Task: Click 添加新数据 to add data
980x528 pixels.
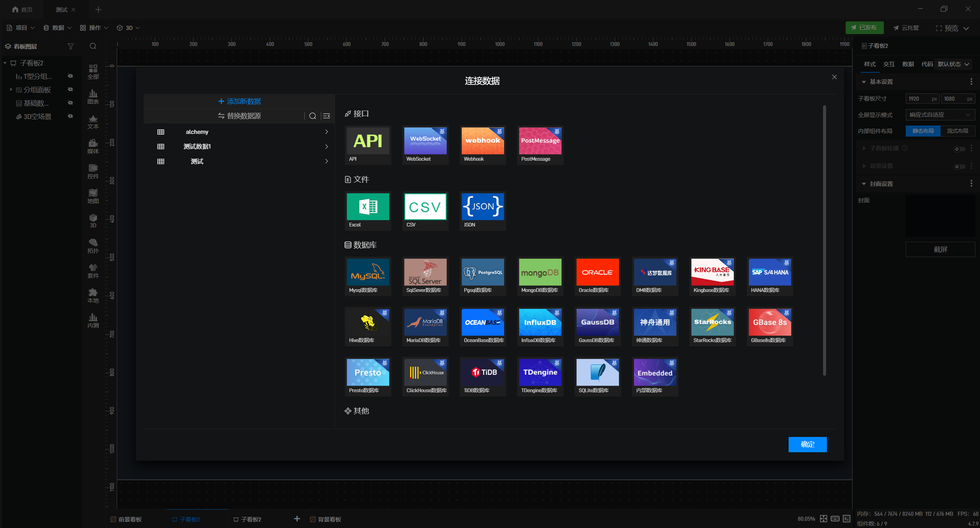Action: pos(239,101)
